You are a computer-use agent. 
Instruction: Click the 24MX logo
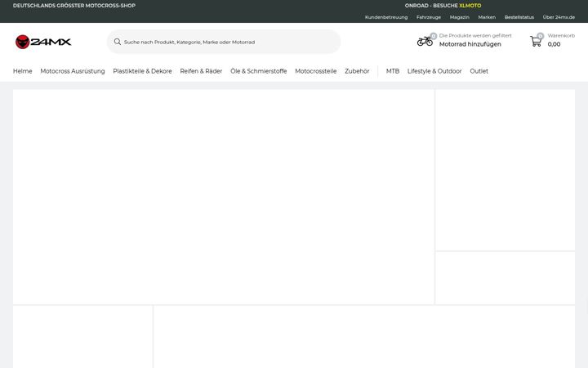(43, 42)
